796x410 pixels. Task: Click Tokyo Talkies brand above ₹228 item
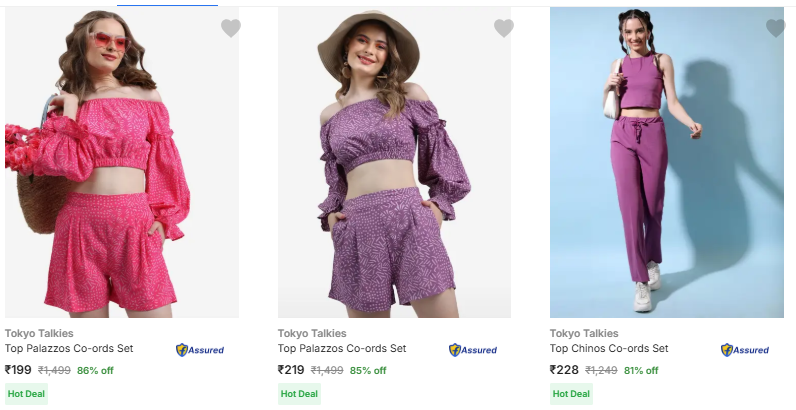[x=584, y=333]
